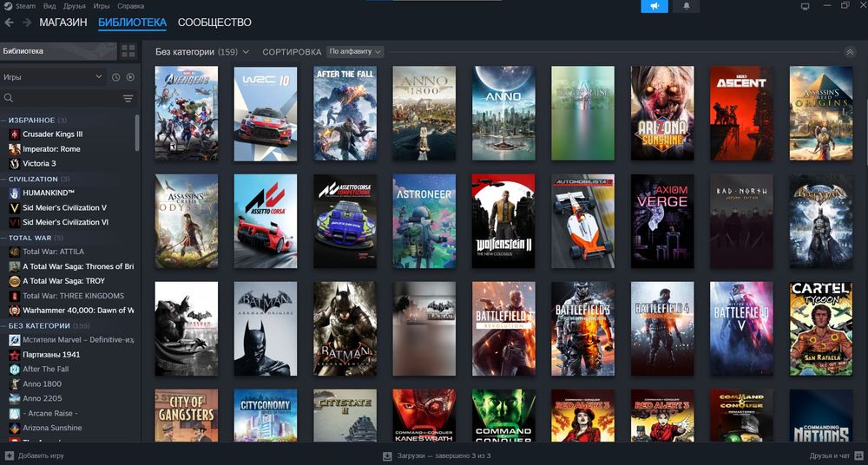Image resolution: width=868 pixels, height=465 pixels.
Task: Open Astroneer game cover
Action: pyautogui.click(x=424, y=221)
